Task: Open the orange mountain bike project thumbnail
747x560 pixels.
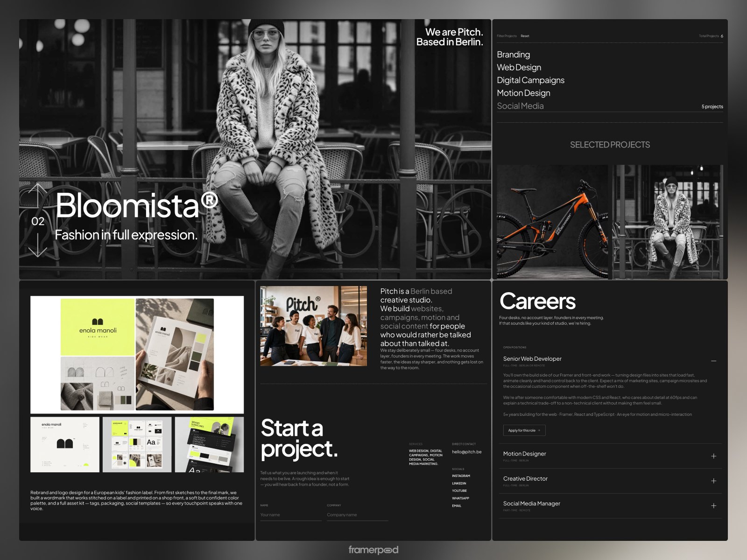Action: (x=552, y=222)
